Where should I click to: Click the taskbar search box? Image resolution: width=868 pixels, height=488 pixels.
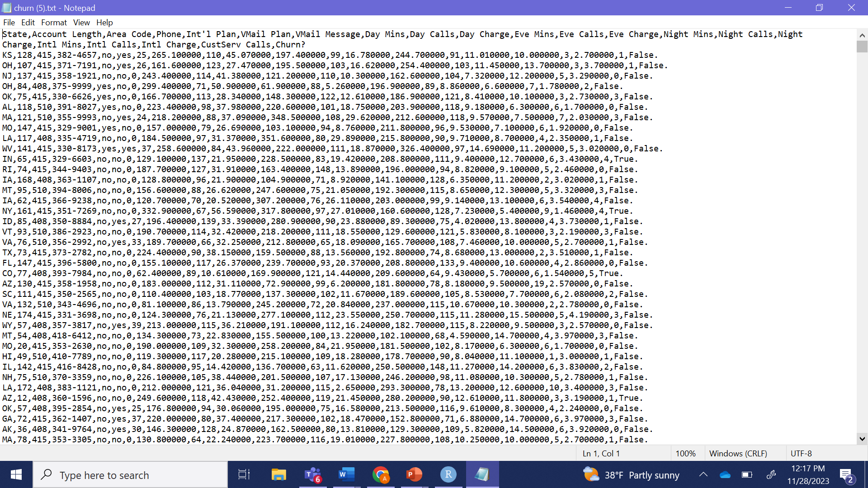click(130, 474)
